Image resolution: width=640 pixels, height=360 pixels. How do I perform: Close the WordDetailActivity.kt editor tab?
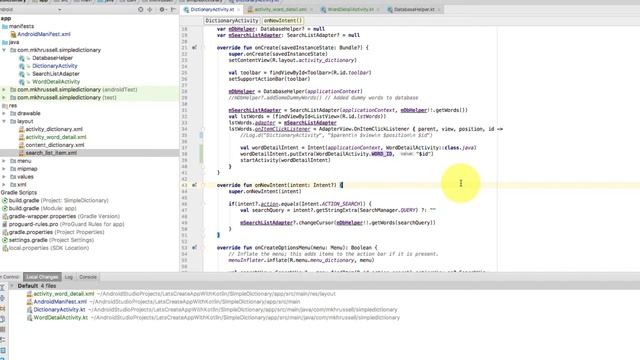click(x=378, y=9)
